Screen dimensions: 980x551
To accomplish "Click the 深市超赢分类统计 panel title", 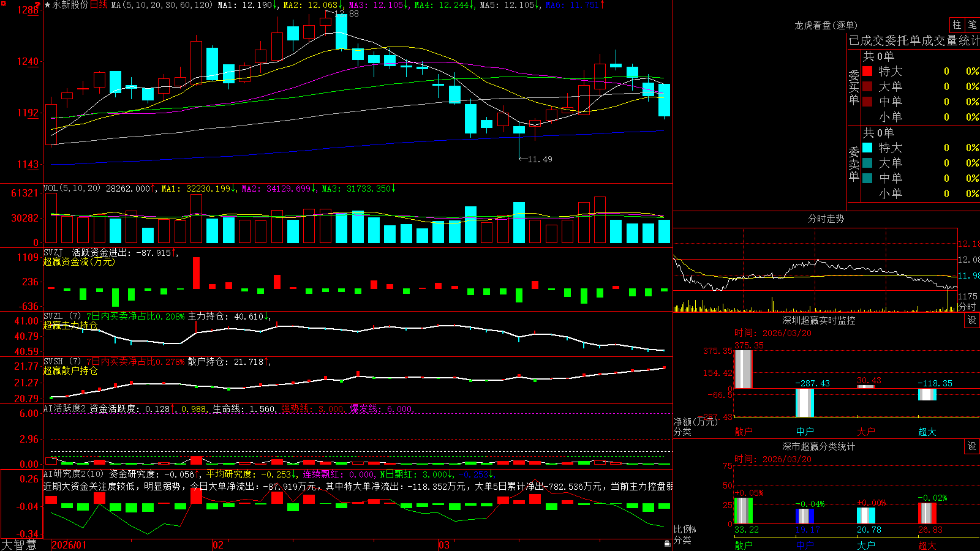I will pos(819,446).
